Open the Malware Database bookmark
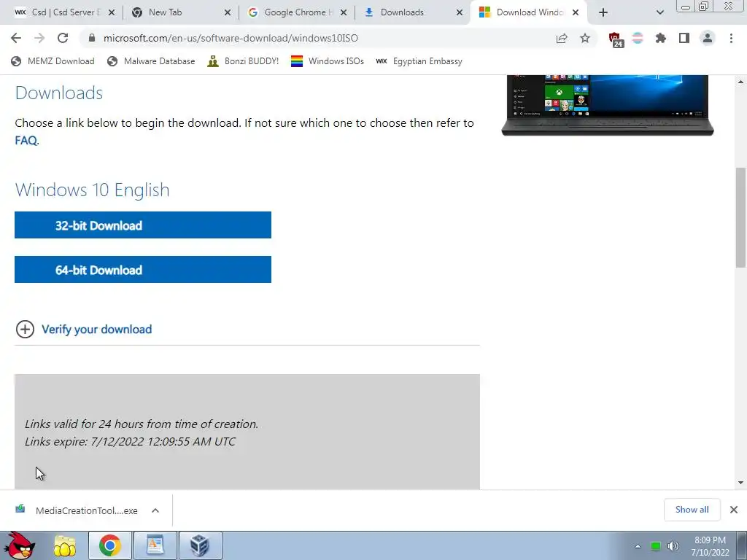Image resolution: width=747 pixels, height=560 pixels. pos(151,61)
